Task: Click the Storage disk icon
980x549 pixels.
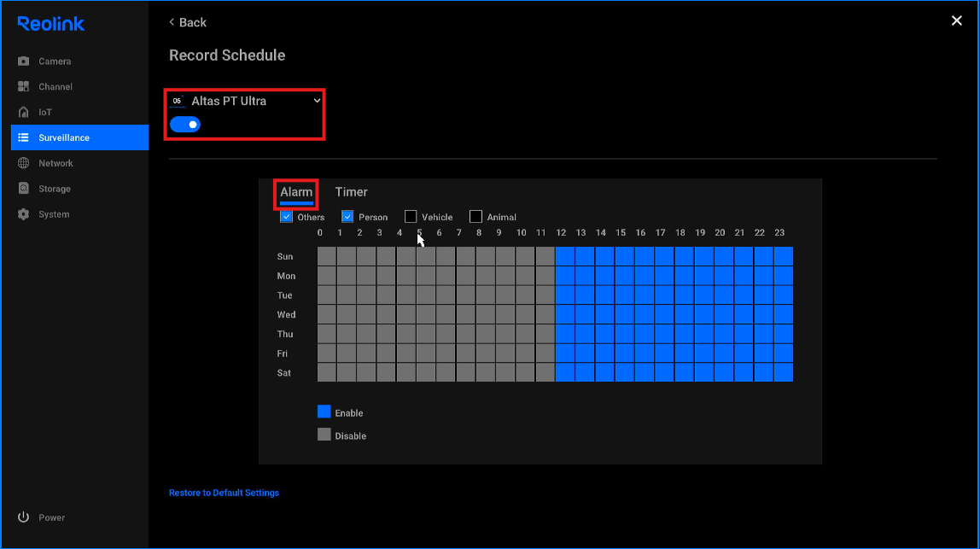Action: tap(24, 189)
